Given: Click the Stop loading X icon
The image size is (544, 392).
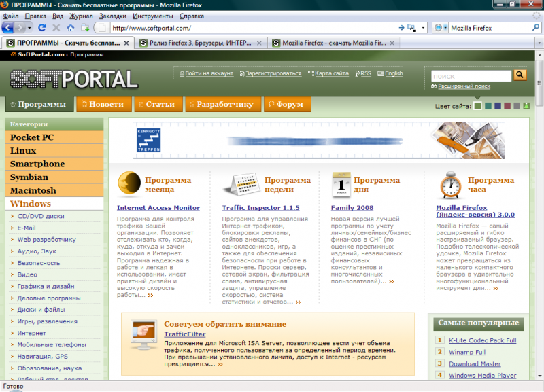Looking at the screenshot, I should pos(56,28).
